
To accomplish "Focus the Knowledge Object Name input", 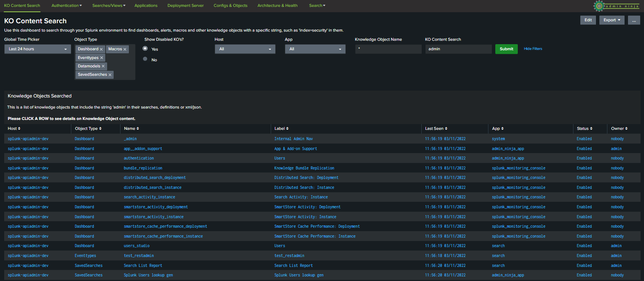I will click(x=388, y=49).
